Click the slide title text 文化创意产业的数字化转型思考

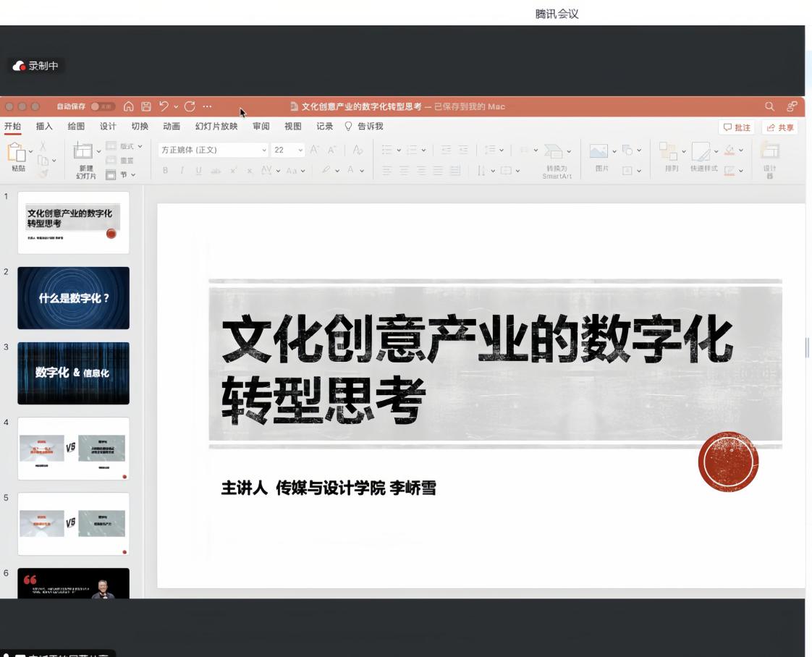(476, 368)
